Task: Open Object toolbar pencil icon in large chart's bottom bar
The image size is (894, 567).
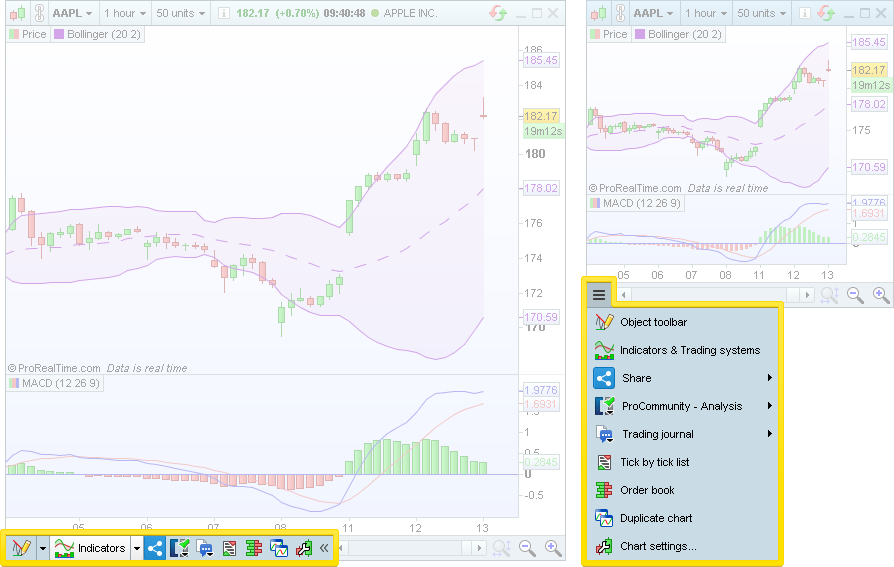Action: coord(18,548)
